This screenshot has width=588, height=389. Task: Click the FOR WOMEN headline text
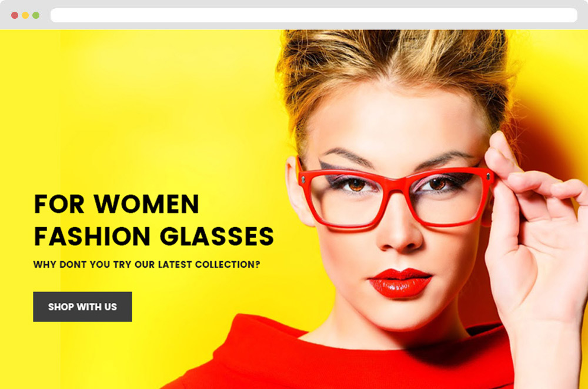116,204
